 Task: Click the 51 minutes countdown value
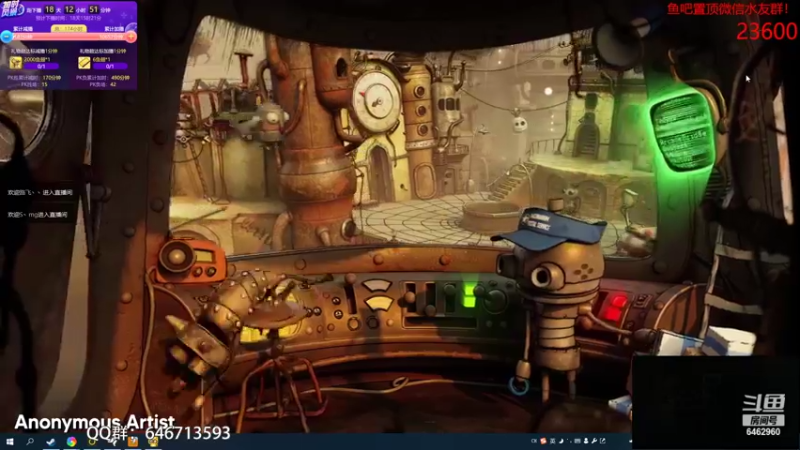(93, 9)
